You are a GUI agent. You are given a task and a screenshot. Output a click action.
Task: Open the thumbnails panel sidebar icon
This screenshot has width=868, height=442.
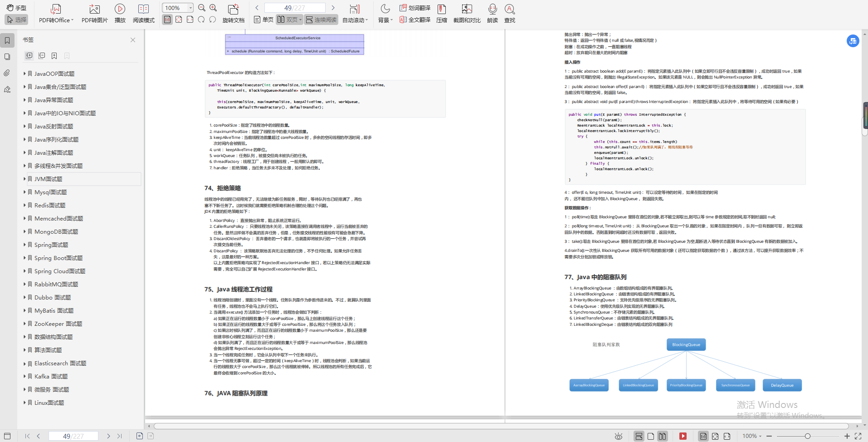tap(7, 57)
